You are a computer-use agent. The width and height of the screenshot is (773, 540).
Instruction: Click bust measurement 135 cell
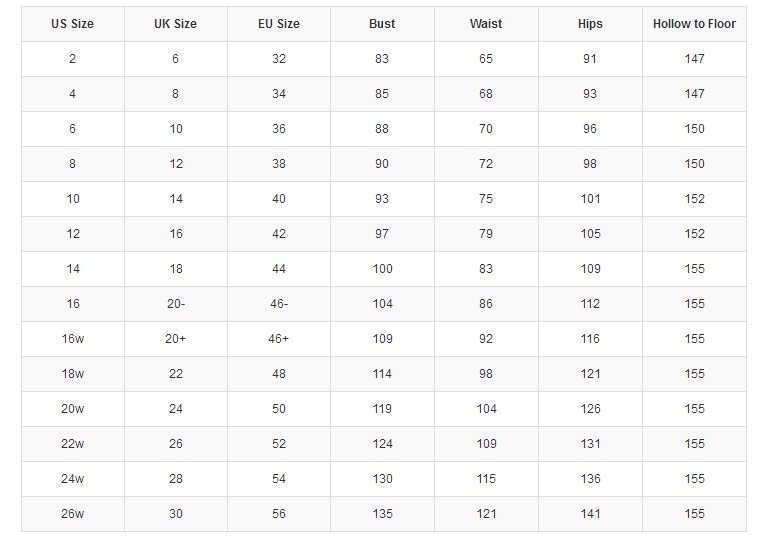click(382, 514)
